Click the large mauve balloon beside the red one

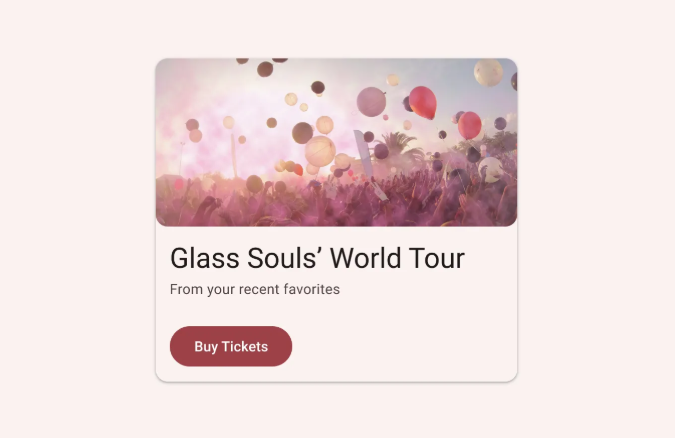[371, 102]
